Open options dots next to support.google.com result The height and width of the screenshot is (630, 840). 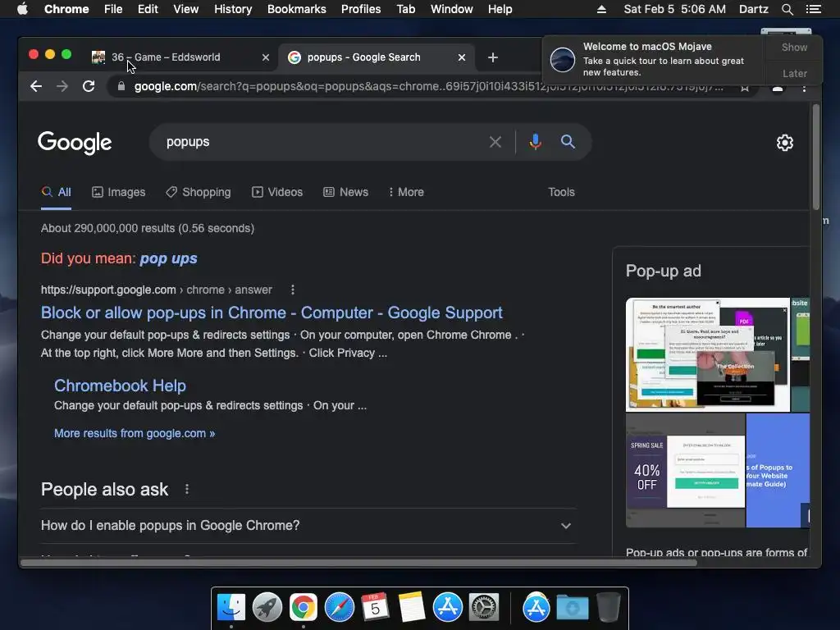[293, 290]
